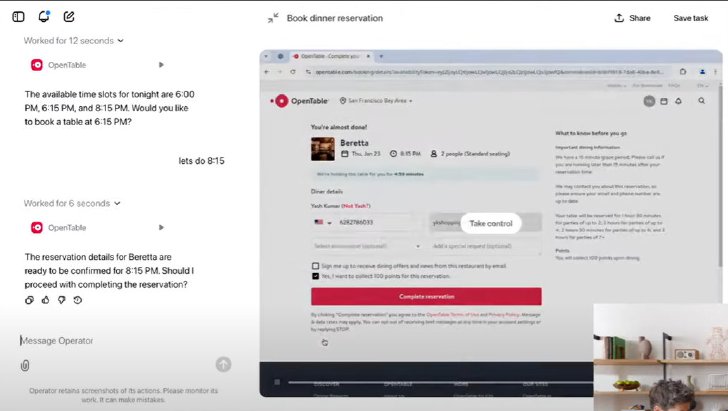The image size is (728, 411).
Task: Click the retry response icon
Action: [78, 300]
